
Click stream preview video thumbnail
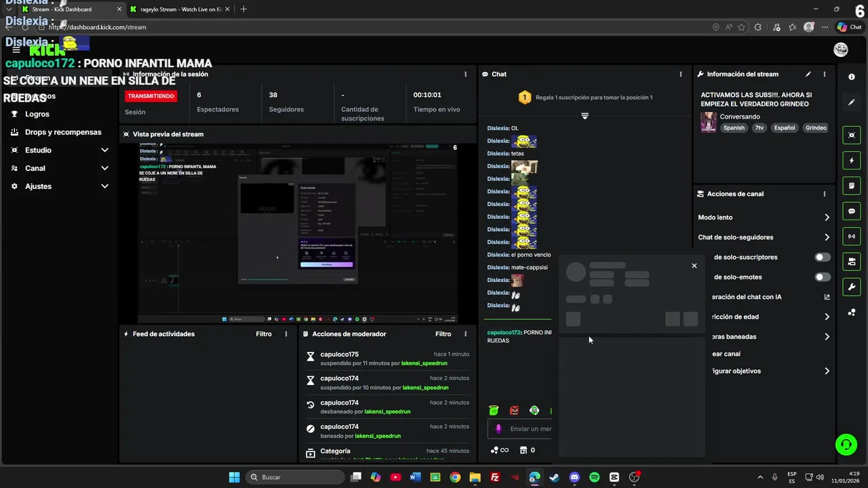point(298,233)
